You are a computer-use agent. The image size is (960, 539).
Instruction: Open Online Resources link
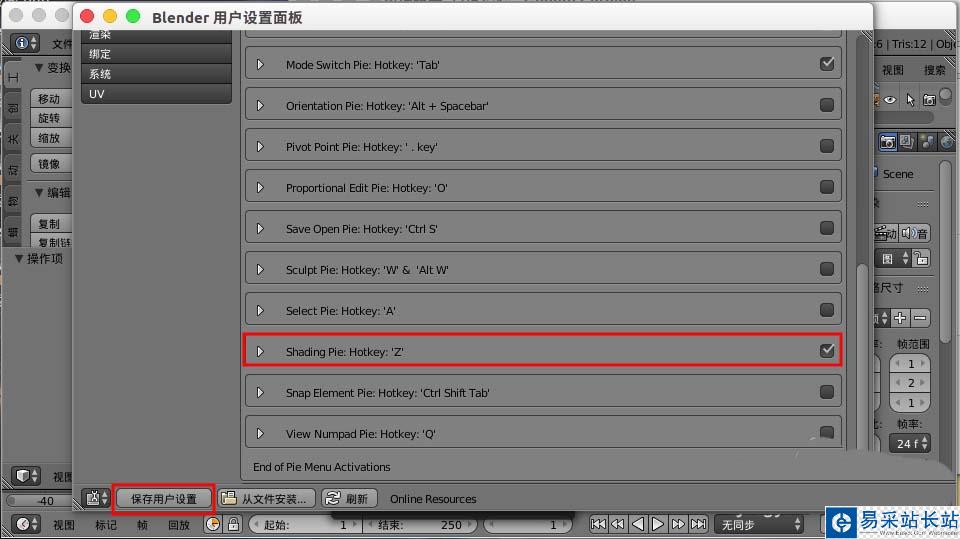coord(433,499)
